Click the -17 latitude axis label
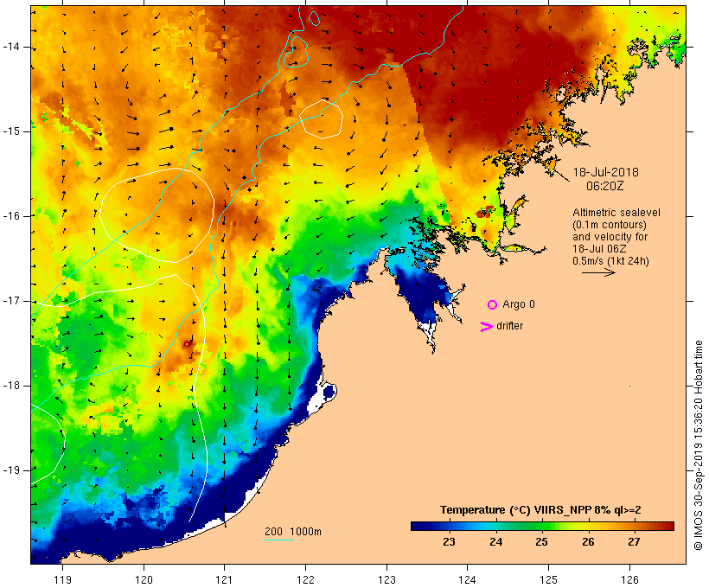The image size is (709, 588). pyautogui.click(x=11, y=301)
